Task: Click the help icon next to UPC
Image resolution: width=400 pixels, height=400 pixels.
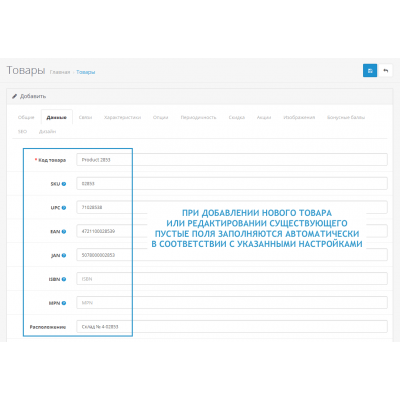Action: tap(64, 208)
